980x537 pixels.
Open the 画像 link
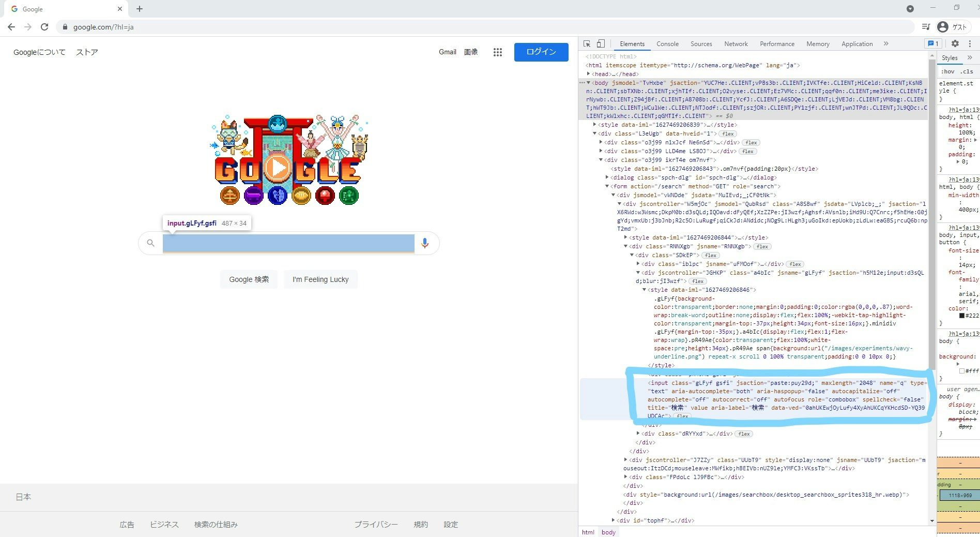471,52
